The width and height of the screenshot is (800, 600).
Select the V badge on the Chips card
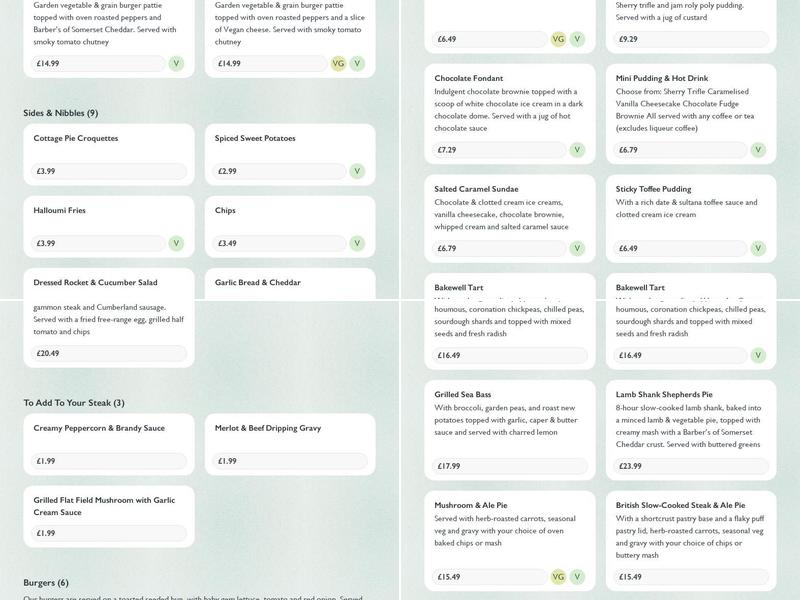pyautogui.click(x=357, y=243)
